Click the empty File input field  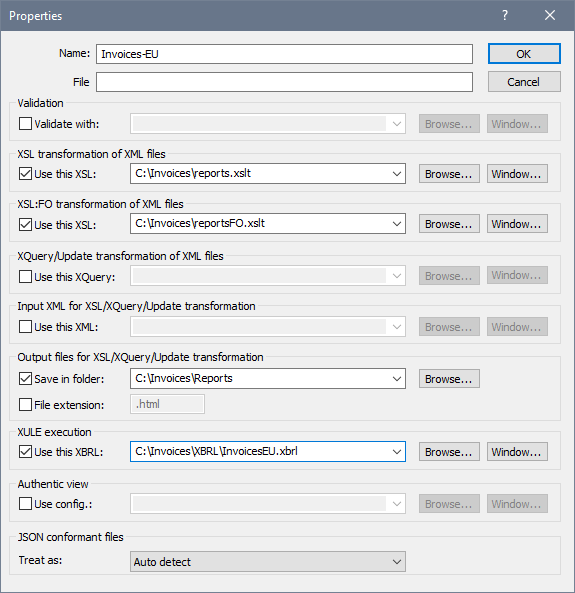click(x=284, y=82)
